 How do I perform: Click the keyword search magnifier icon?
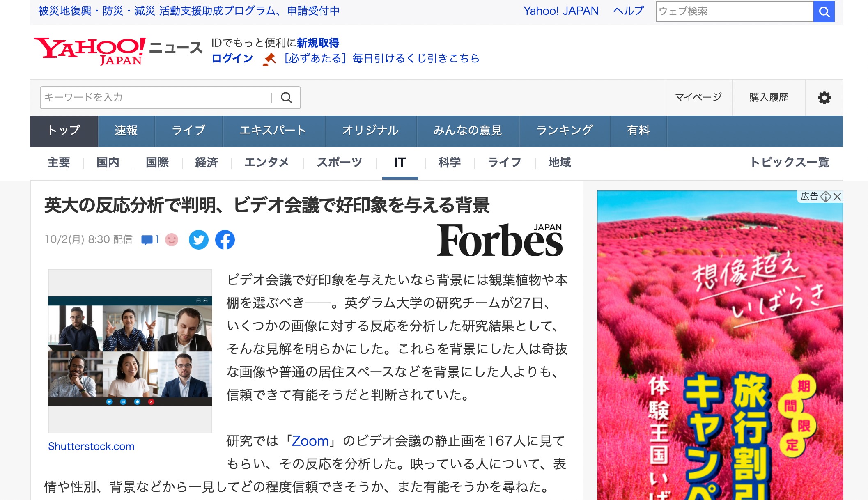[286, 98]
